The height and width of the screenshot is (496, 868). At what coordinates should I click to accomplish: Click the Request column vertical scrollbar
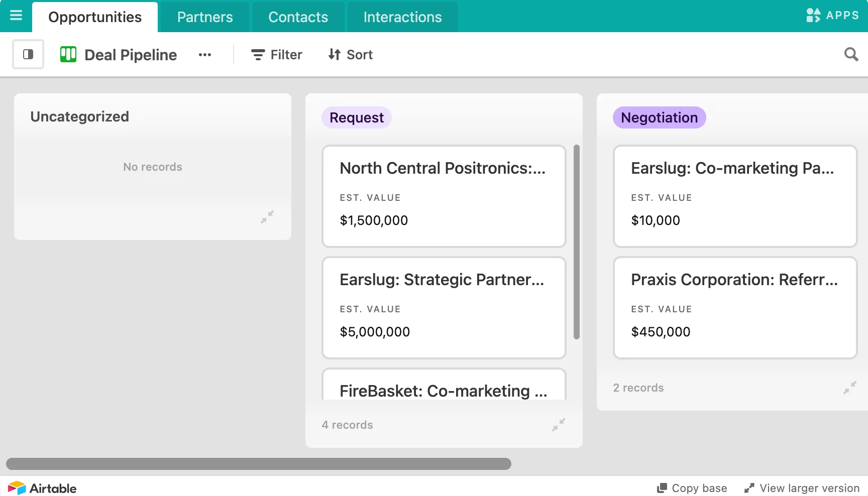coord(577,242)
